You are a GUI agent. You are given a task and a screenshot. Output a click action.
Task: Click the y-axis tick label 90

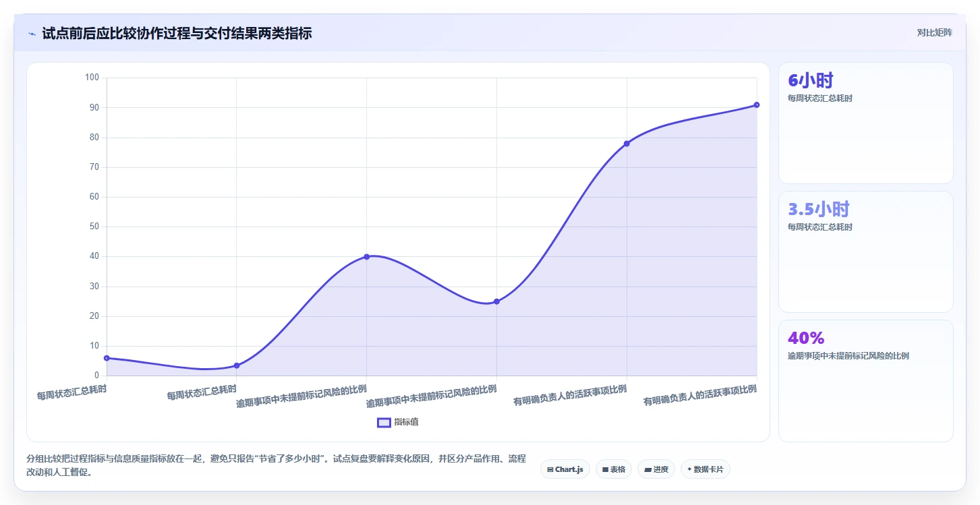coord(94,108)
